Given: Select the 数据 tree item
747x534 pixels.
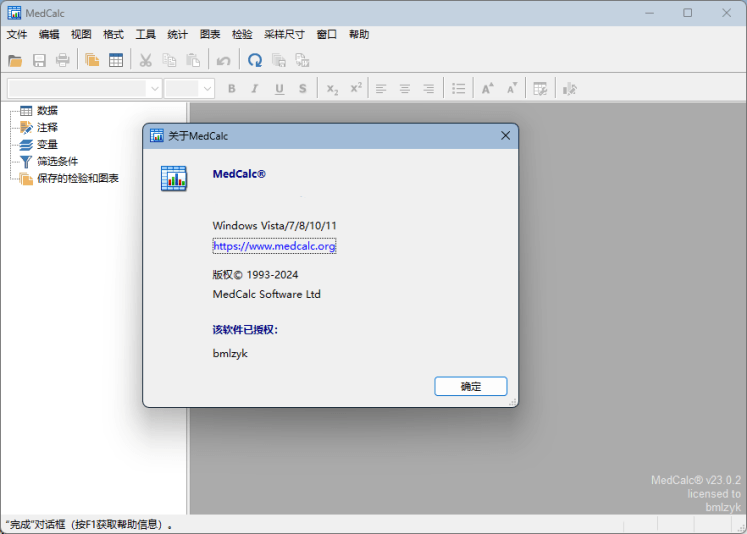Looking at the screenshot, I should coord(47,111).
